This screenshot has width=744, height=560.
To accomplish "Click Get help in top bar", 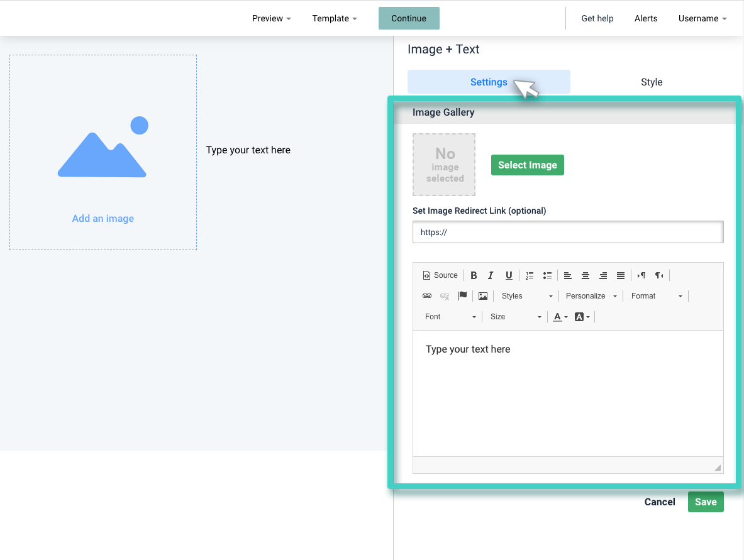I will coord(597,18).
